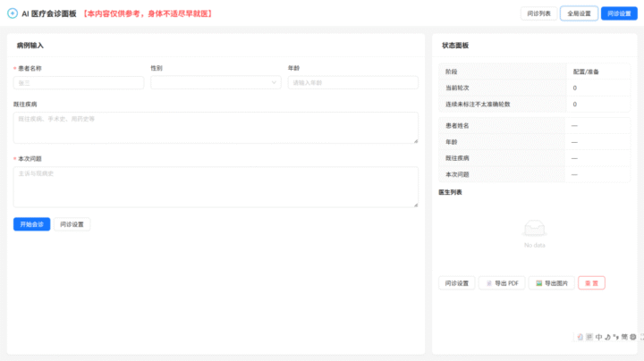This screenshot has height=361, width=644.
Task: Click the 本次问题 row label in status panel
Action: 457,174
